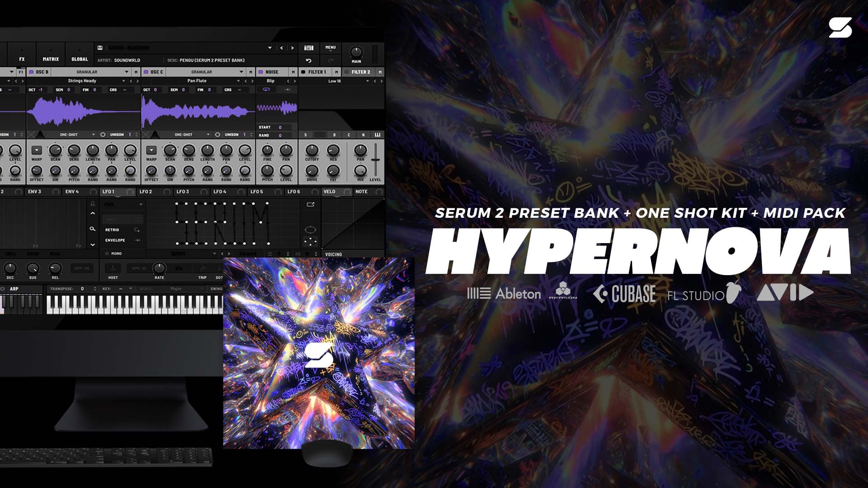Open the Strings Heady sample dropdown

point(124,81)
